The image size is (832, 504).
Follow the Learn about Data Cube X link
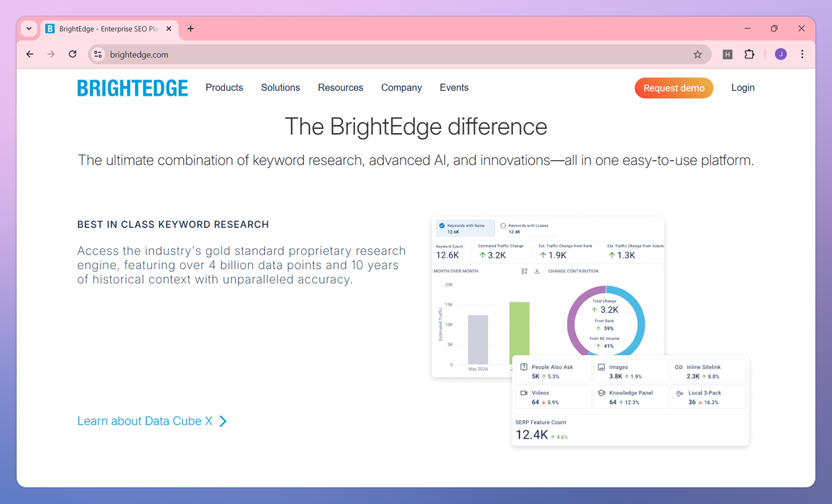point(153,421)
